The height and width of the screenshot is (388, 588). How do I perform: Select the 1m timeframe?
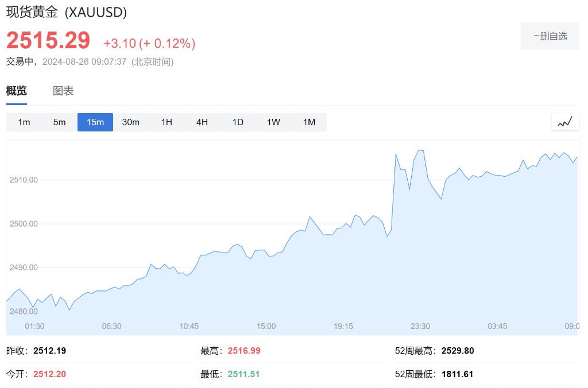(x=24, y=122)
